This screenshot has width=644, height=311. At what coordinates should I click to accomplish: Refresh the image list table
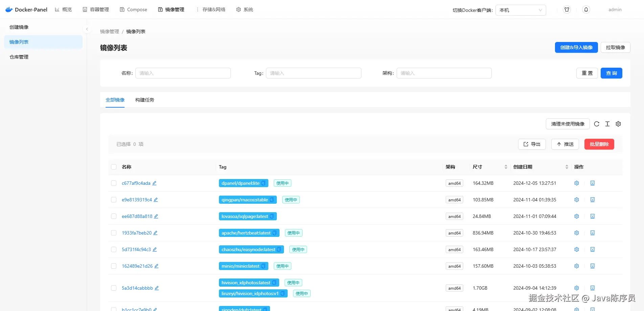click(x=597, y=124)
